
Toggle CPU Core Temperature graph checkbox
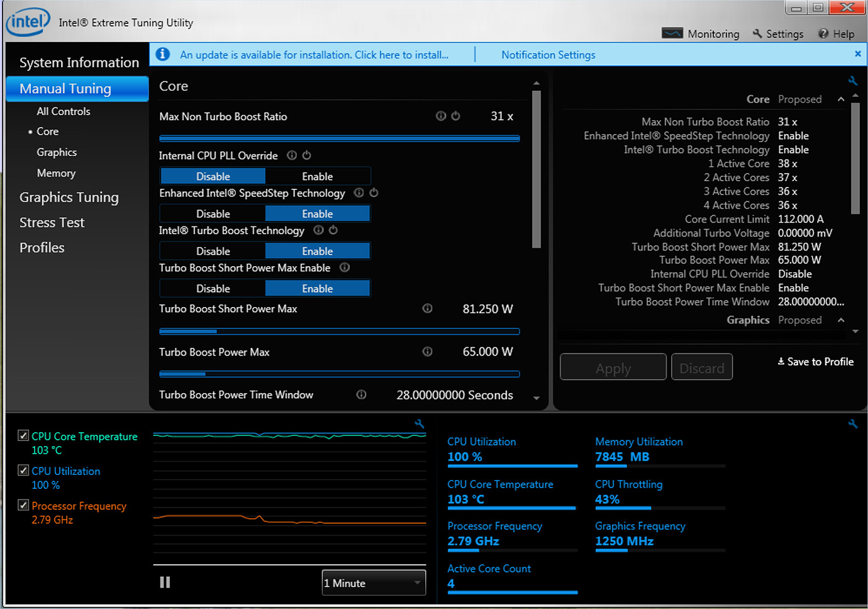tap(23, 435)
